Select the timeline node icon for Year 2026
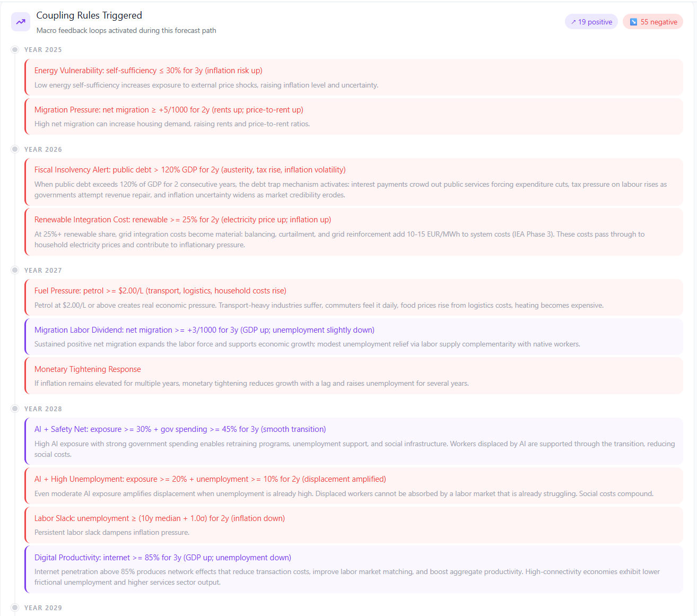Viewport: 697px width, 616px height. pyautogui.click(x=14, y=149)
